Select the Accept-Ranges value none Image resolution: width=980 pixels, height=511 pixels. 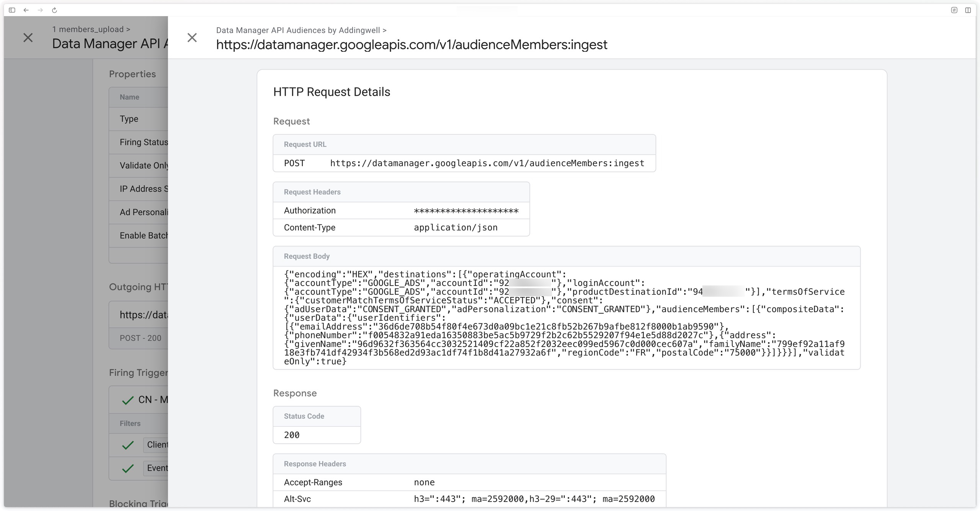[424, 482]
